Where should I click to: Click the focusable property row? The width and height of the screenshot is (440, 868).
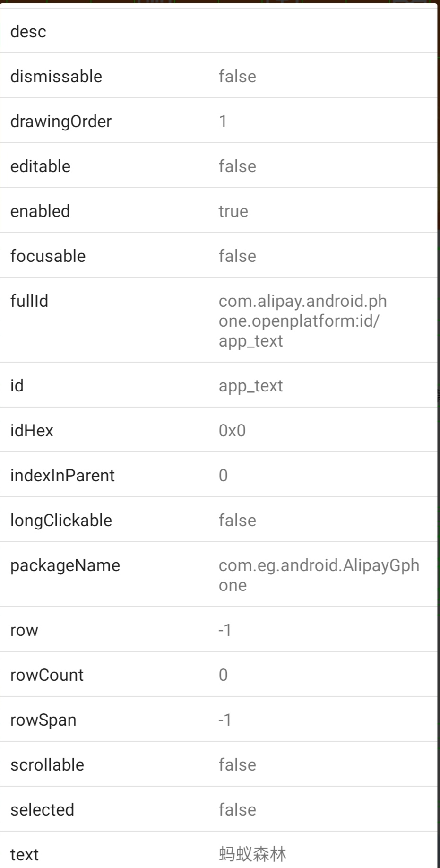[x=218, y=256]
